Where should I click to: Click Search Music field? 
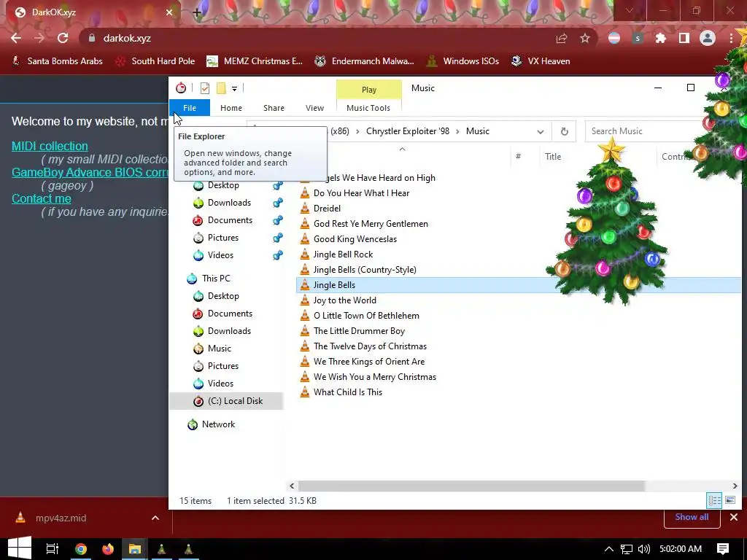pos(643,131)
